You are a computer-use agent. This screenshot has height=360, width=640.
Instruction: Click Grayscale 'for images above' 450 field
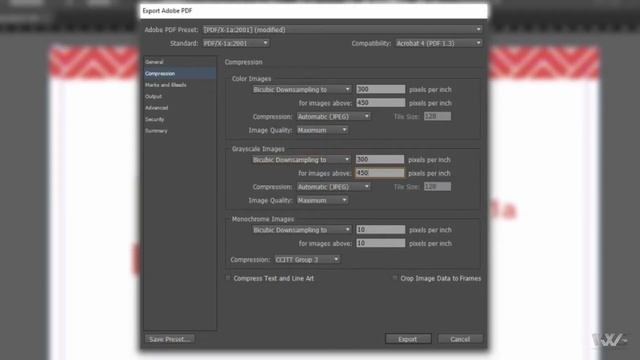pos(380,173)
